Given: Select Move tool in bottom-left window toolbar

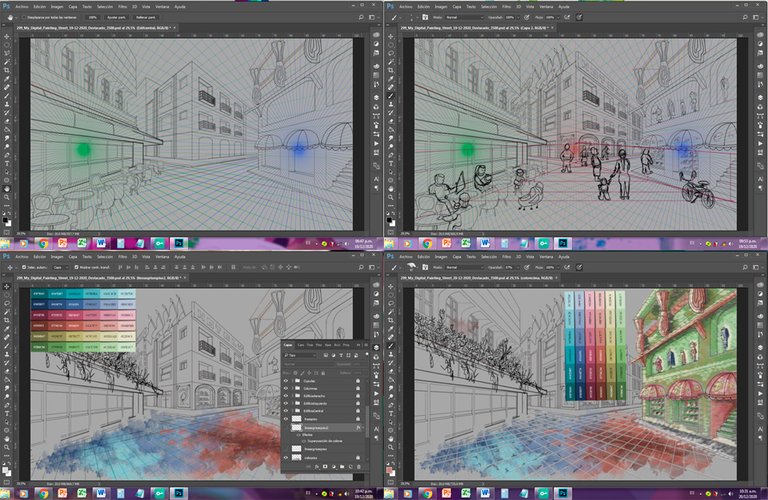Looking at the screenshot, I should pyautogui.click(x=7, y=286).
